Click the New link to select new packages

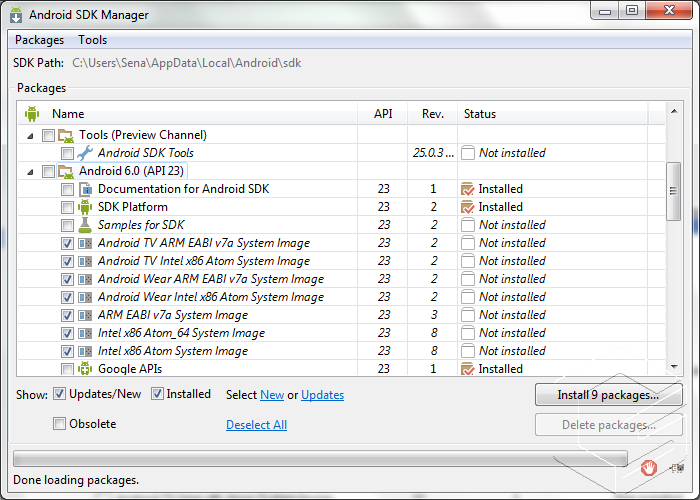click(x=272, y=395)
